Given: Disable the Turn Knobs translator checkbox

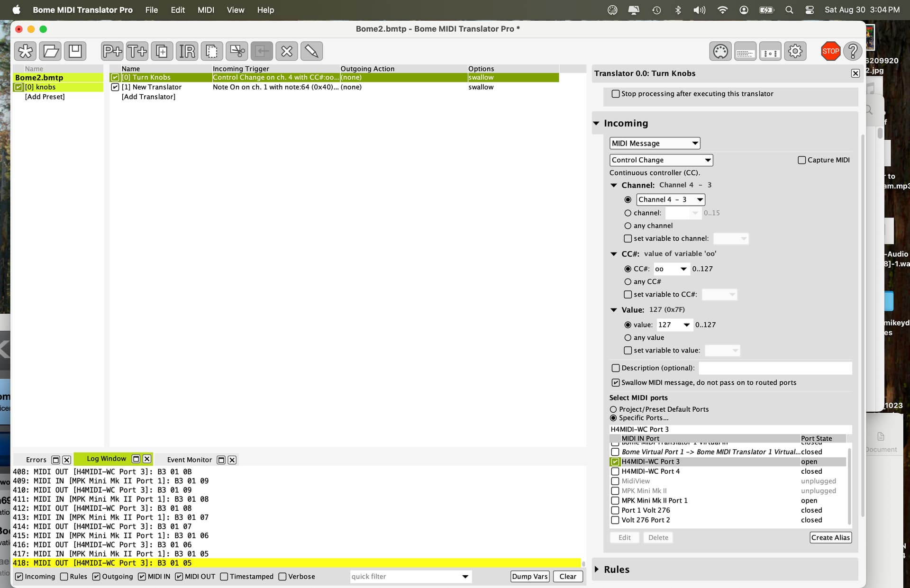Looking at the screenshot, I should coord(115,78).
